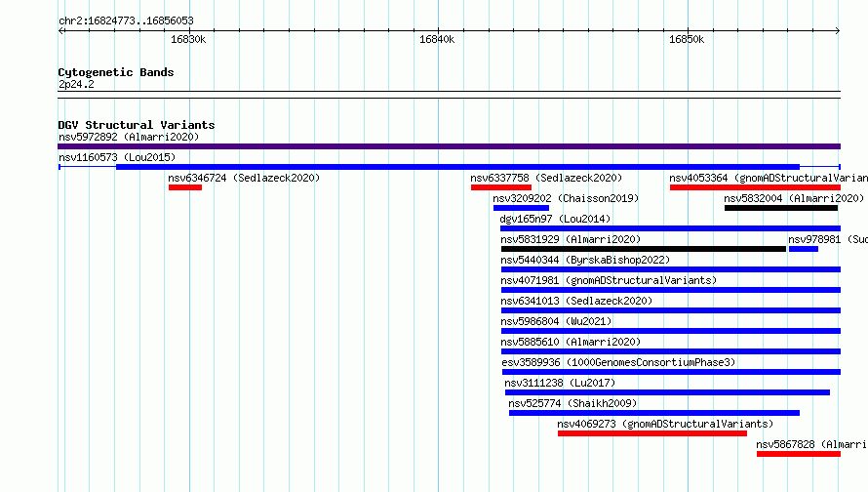Click short blue bar under nsv978981
Image resolution: width=868 pixels, height=492 pixels.
[804, 249]
